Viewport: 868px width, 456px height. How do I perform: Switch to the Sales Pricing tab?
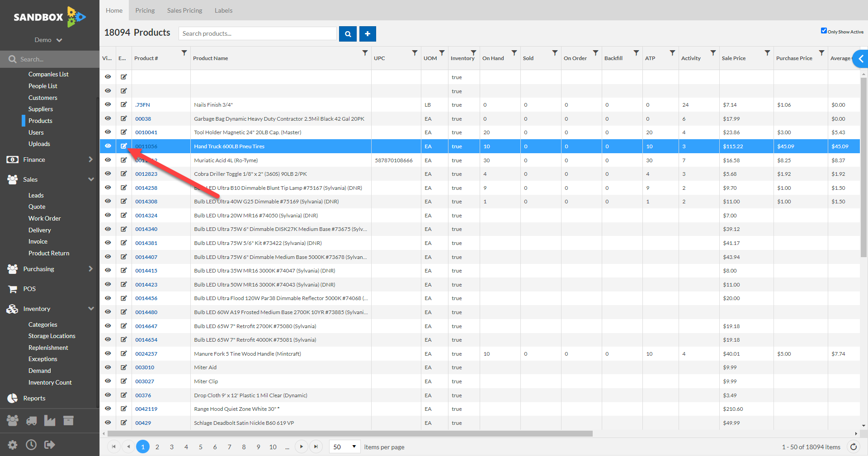click(184, 10)
